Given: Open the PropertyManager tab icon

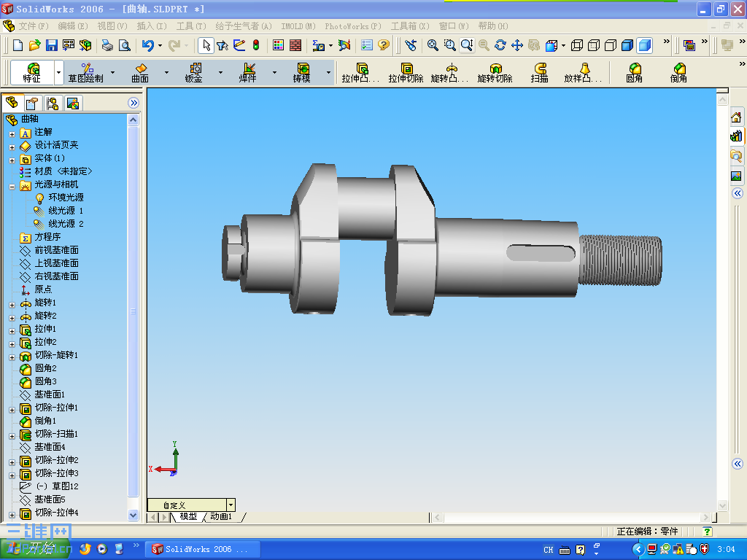Looking at the screenshot, I should point(32,104).
